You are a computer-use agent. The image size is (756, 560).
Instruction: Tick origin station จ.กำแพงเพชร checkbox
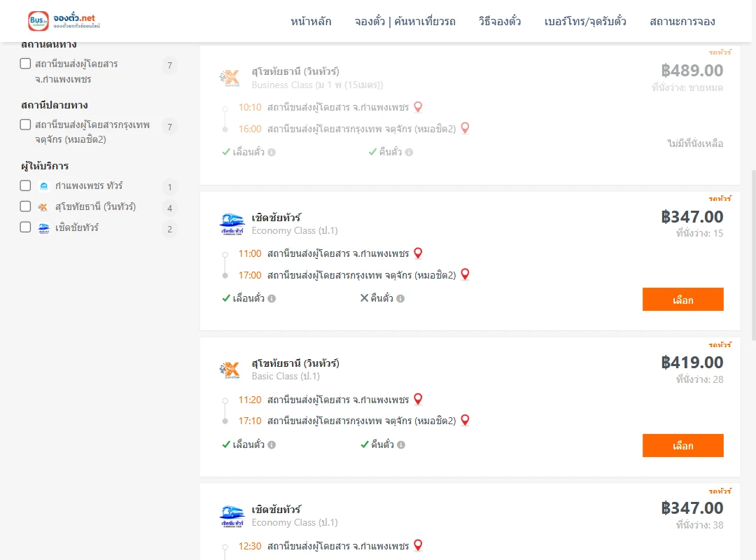(26, 64)
